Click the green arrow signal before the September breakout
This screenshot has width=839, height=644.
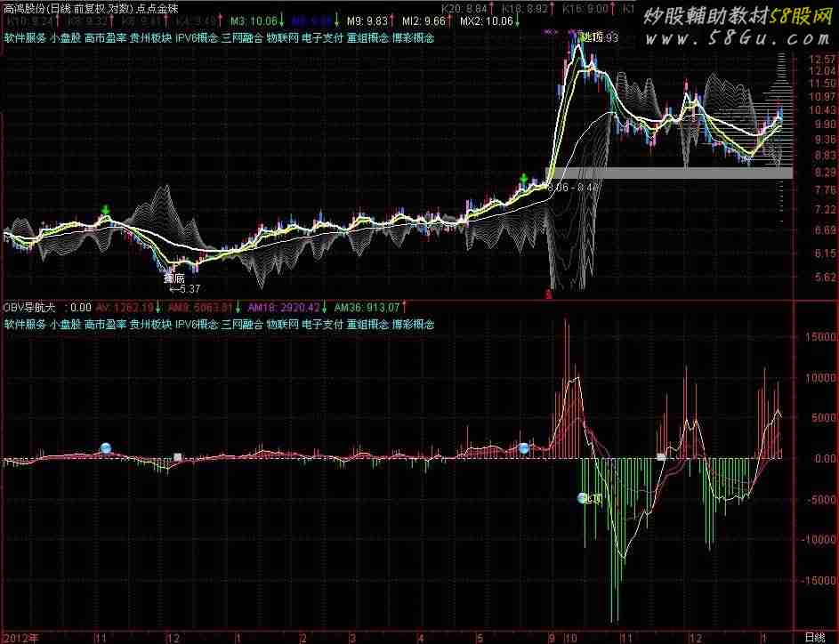click(x=525, y=179)
